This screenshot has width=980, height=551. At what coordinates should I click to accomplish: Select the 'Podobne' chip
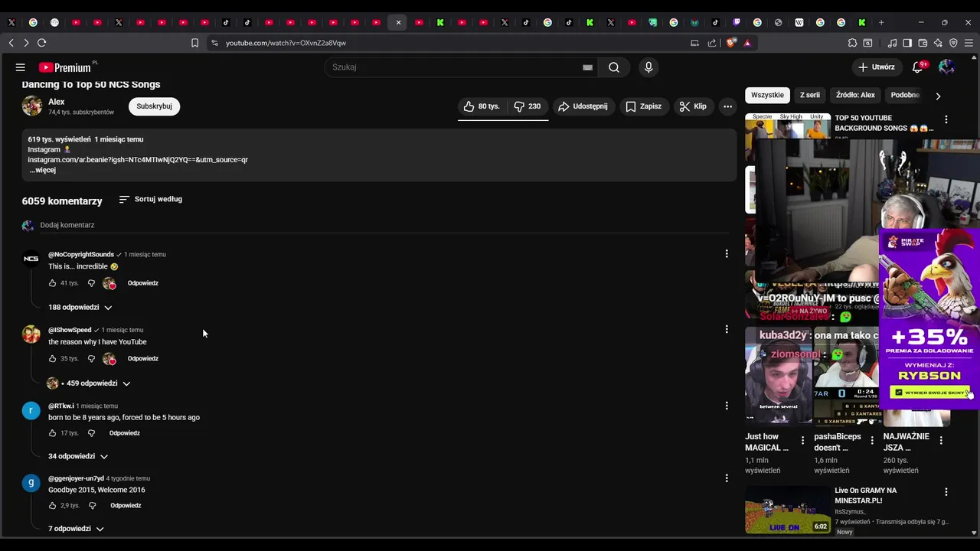click(x=905, y=95)
